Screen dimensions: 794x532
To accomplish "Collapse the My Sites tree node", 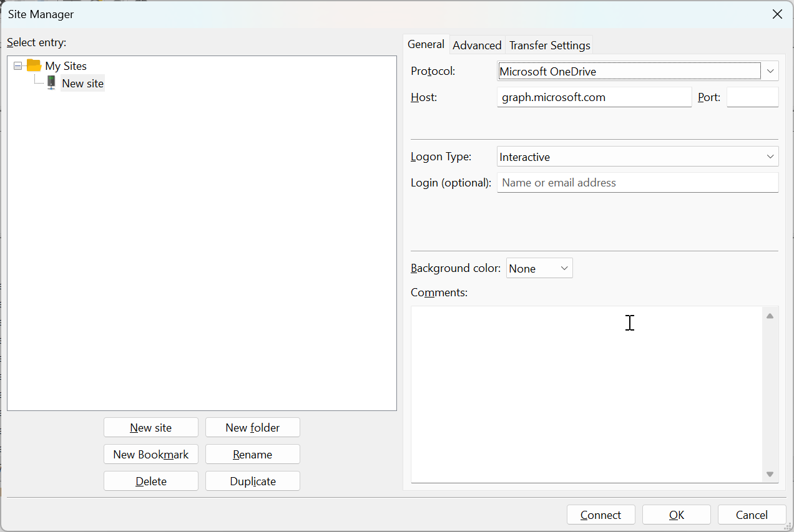I will [17, 65].
